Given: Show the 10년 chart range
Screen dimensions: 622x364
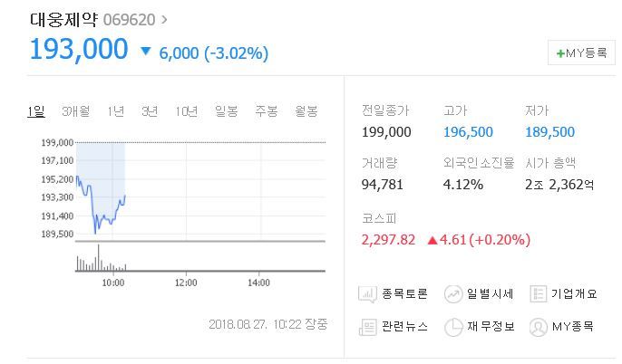Looking at the screenshot, I should 187,111.
